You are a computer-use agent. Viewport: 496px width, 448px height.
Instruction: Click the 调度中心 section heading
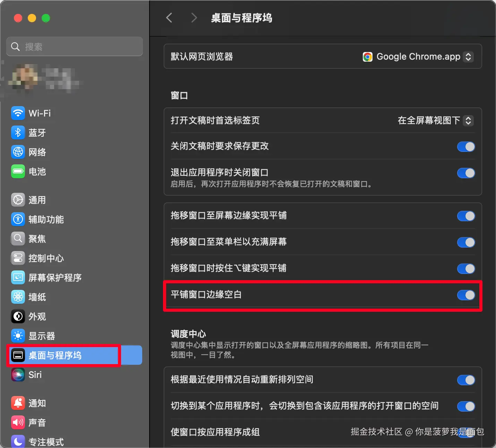188,334
